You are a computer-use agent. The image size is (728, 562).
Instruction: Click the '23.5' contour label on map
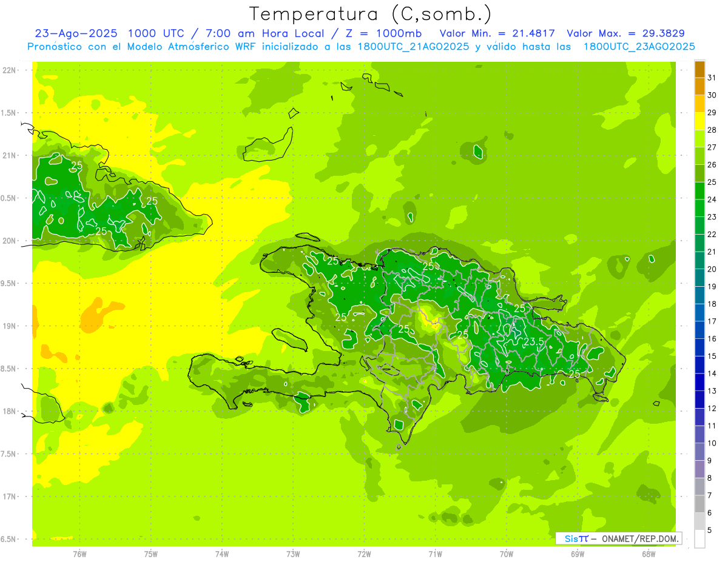coord(534,341)
